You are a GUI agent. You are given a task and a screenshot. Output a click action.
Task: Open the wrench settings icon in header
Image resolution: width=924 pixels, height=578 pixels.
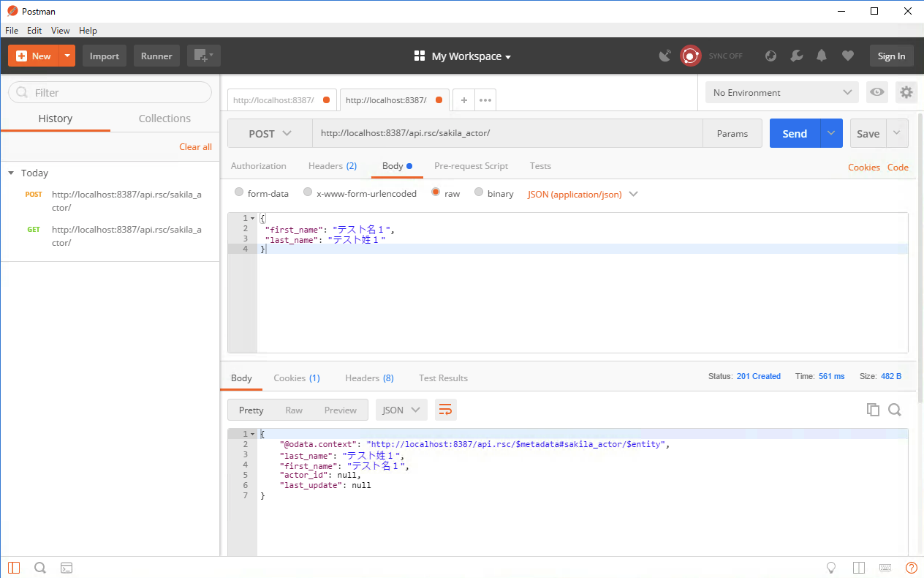pyautogui.click(x=797, y=56)
